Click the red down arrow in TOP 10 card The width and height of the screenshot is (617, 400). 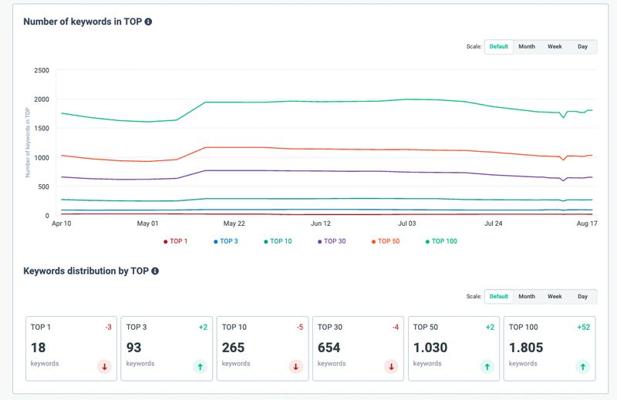[x=295, y=367]
